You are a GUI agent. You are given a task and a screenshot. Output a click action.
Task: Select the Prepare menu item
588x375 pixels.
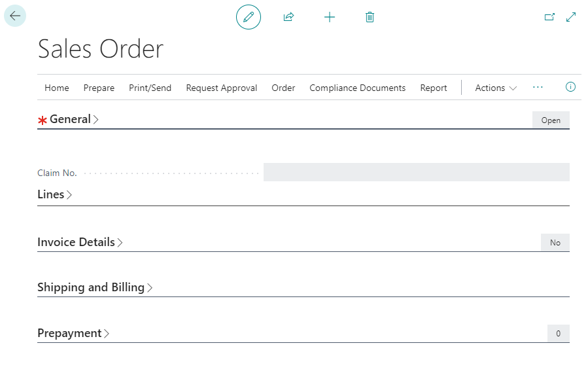click(99, 88)
